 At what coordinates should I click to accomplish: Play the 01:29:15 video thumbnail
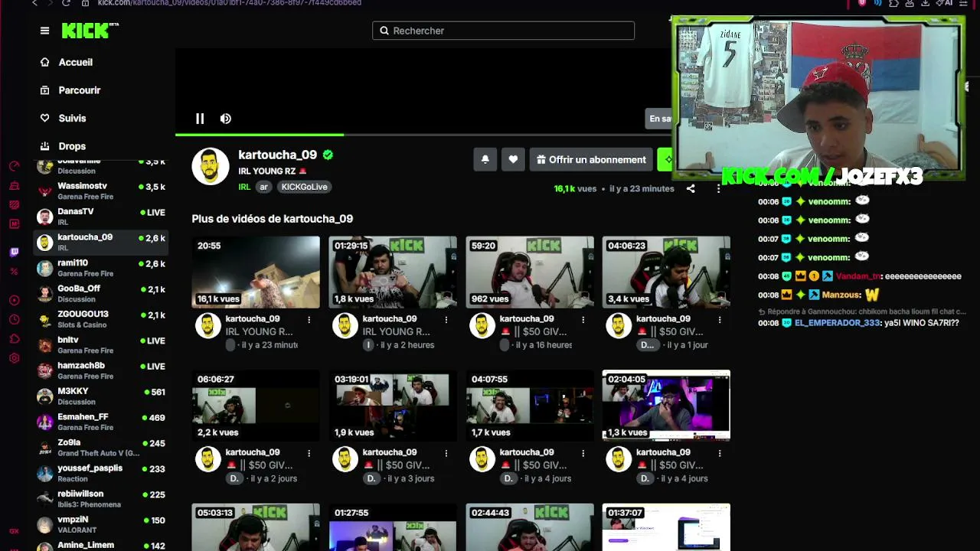pos(393,272)
